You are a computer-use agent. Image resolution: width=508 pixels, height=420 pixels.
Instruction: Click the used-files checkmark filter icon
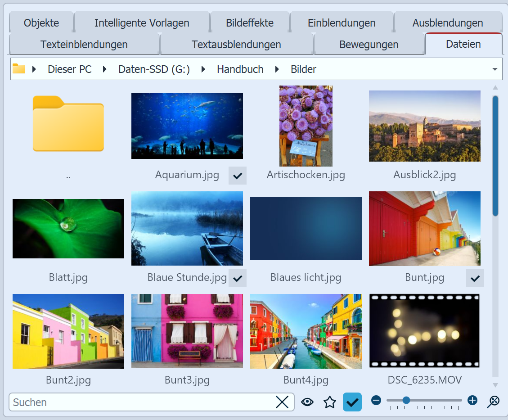pyautogui.click(x=352, y=401)
